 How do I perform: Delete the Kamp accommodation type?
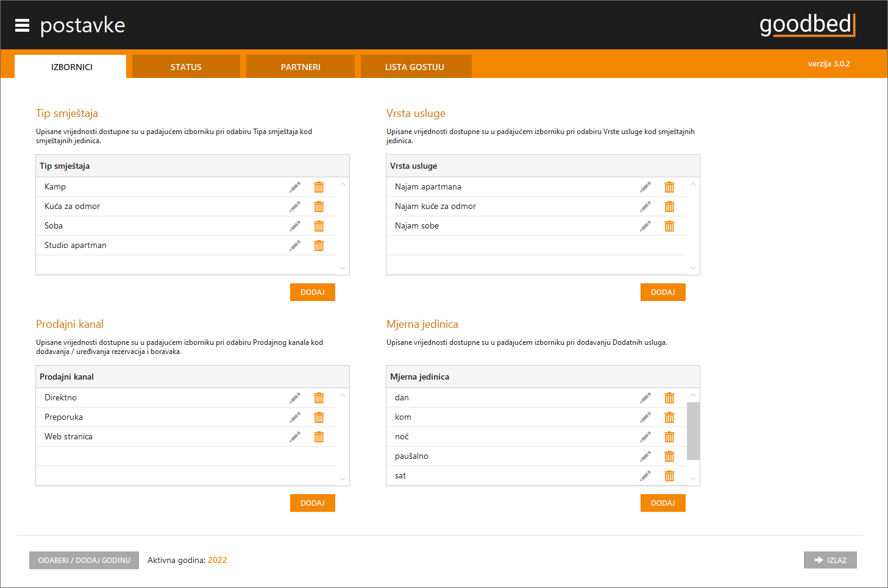[x=319, y=187]
